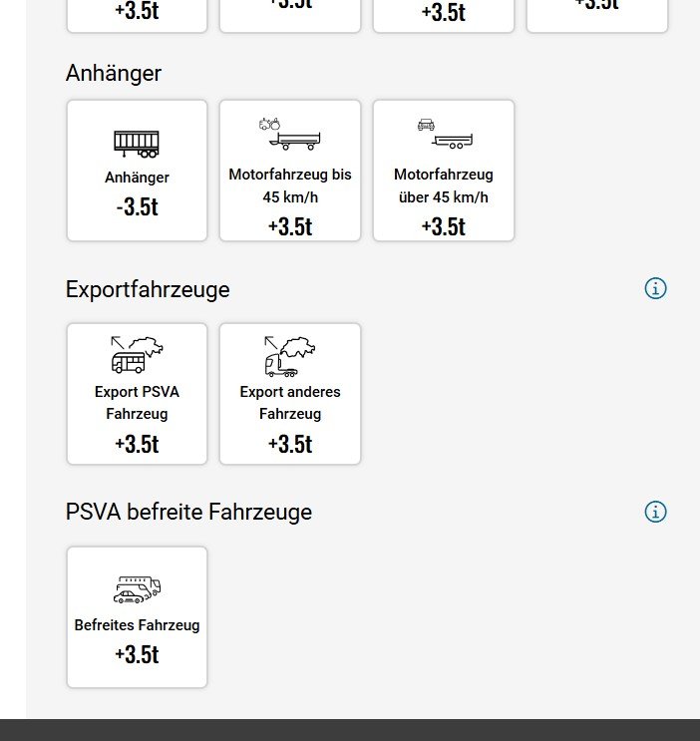
Task: Open the Export PSVA Fahrzeug option
Action: coord(137,394)
